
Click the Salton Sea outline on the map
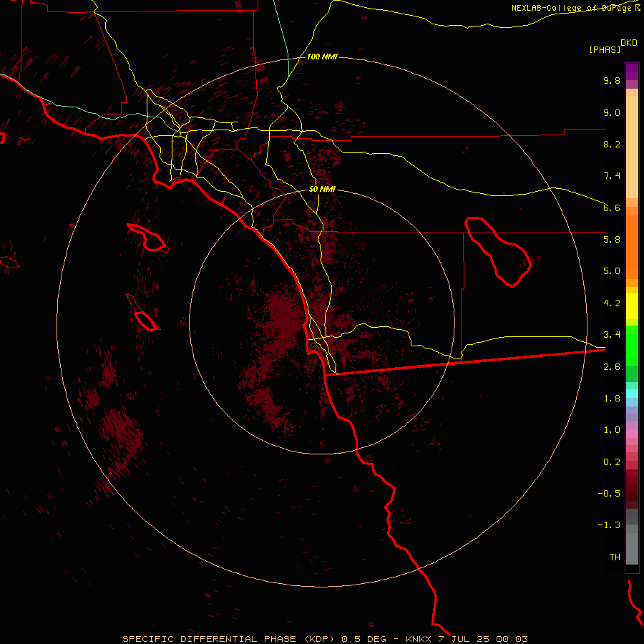pos(498,252)
